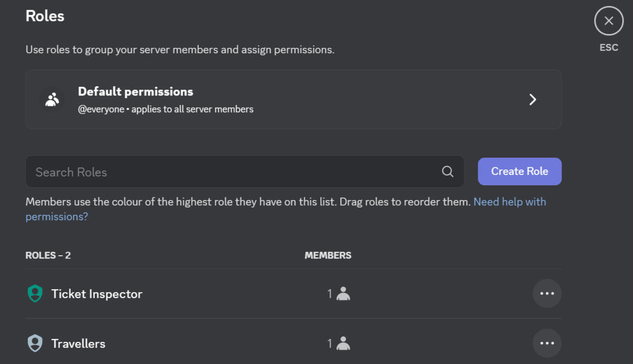Select the Ticket Inspector role name

[97, 294]
